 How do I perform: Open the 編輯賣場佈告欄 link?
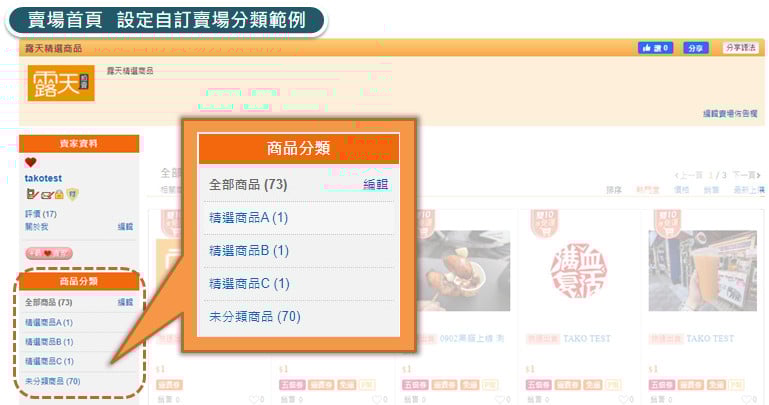730,113
